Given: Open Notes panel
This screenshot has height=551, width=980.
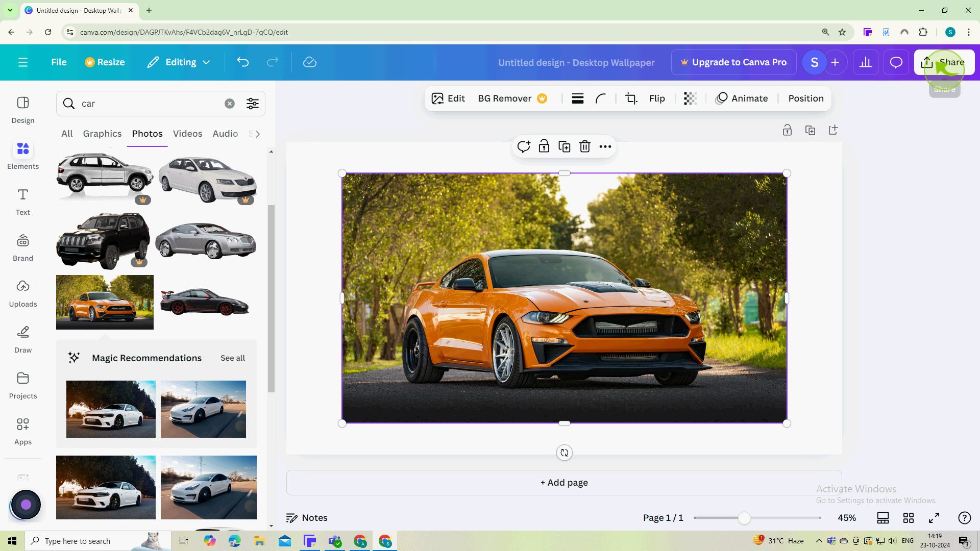Looking at the screenshot, I should pos(307,518).
